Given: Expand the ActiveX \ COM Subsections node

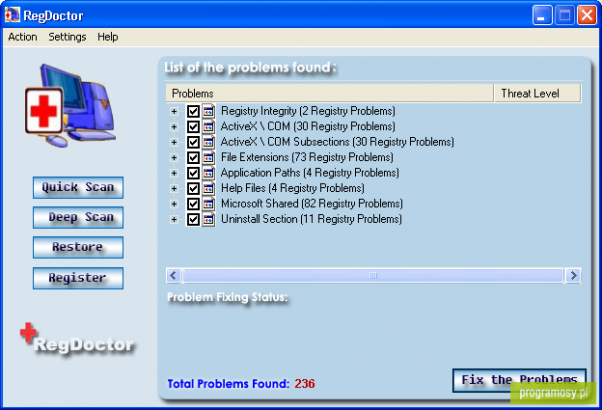Looking at the screenshot, I should [174, 142].
